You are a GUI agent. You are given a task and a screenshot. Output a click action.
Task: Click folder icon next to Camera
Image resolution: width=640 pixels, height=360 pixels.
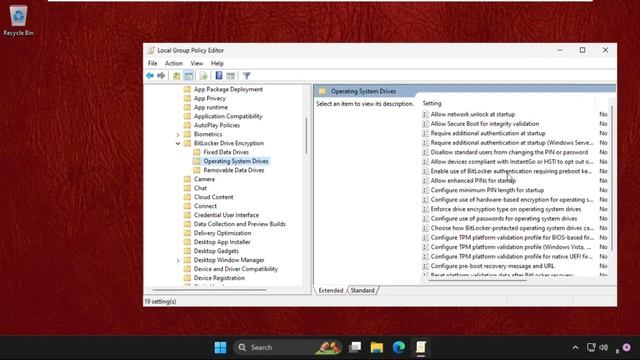tap(187, 179)
